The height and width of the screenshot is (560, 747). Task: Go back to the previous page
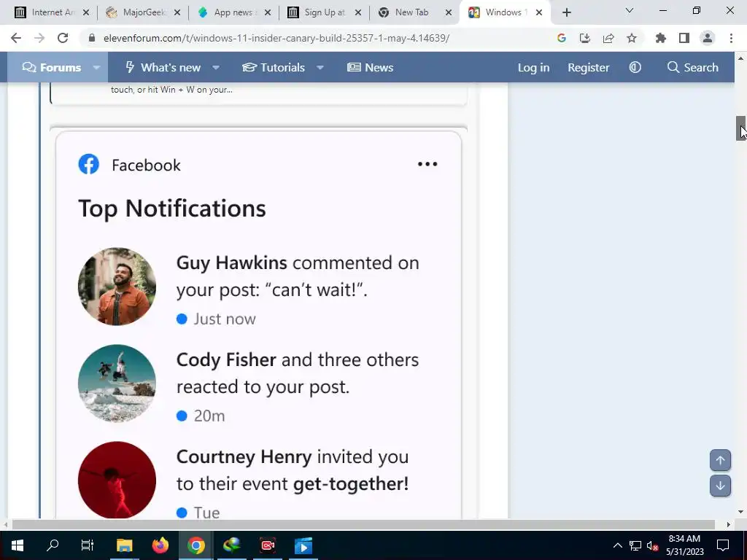click(16, 38)
